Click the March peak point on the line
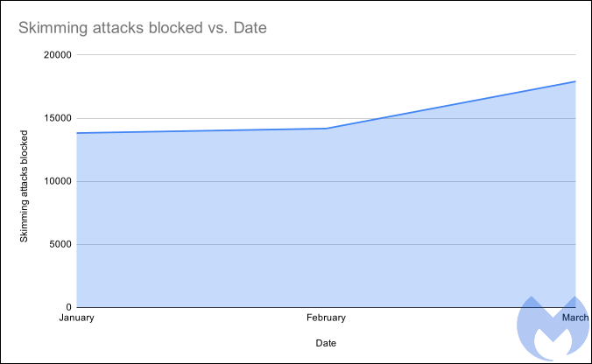This screenshot has width=592, height=364. coord(574,81)
